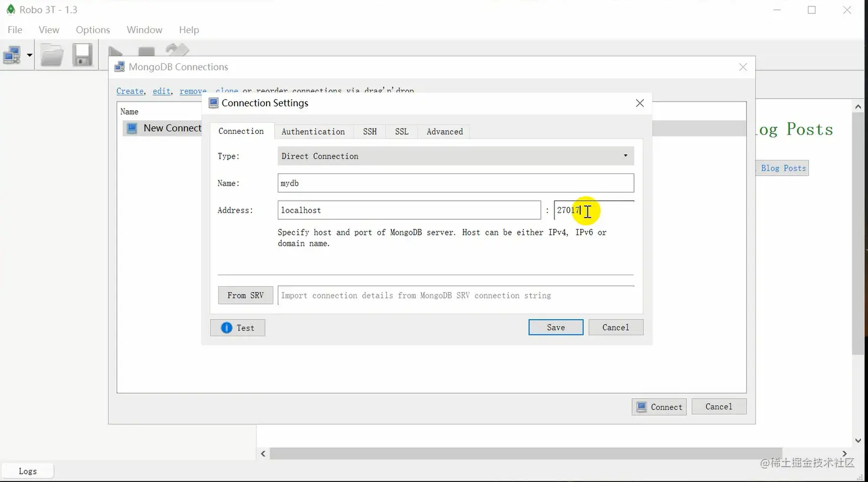Open the Logs panel tab
Viewport: 868px width, 482px height.
(x=28, y=471)
